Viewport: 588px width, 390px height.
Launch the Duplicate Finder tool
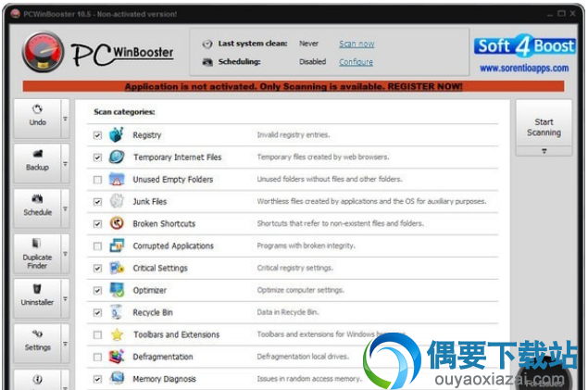37,254
